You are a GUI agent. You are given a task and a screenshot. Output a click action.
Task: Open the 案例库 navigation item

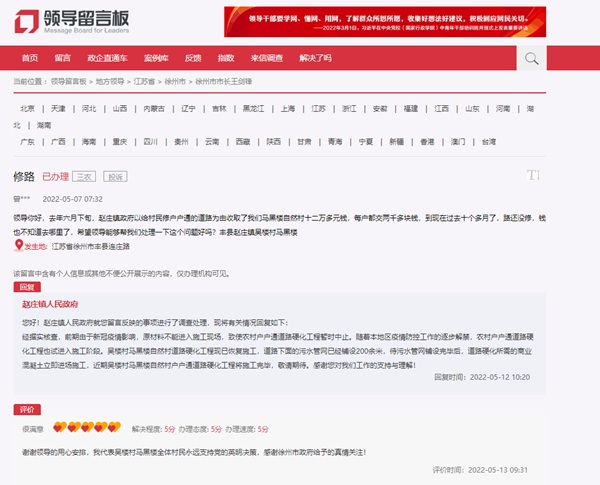[x=155, y=59]
